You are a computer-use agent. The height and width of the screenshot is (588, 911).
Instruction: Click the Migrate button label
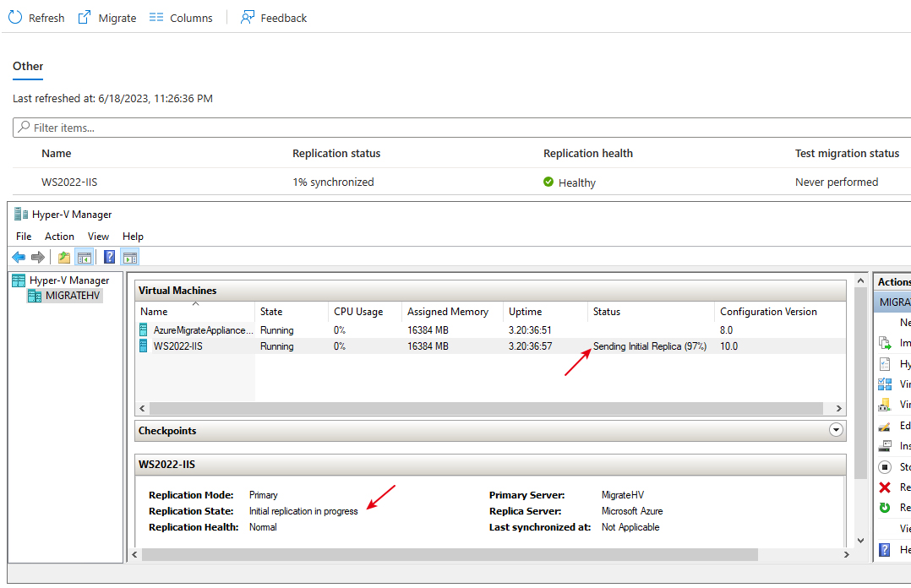click(117, 18)
